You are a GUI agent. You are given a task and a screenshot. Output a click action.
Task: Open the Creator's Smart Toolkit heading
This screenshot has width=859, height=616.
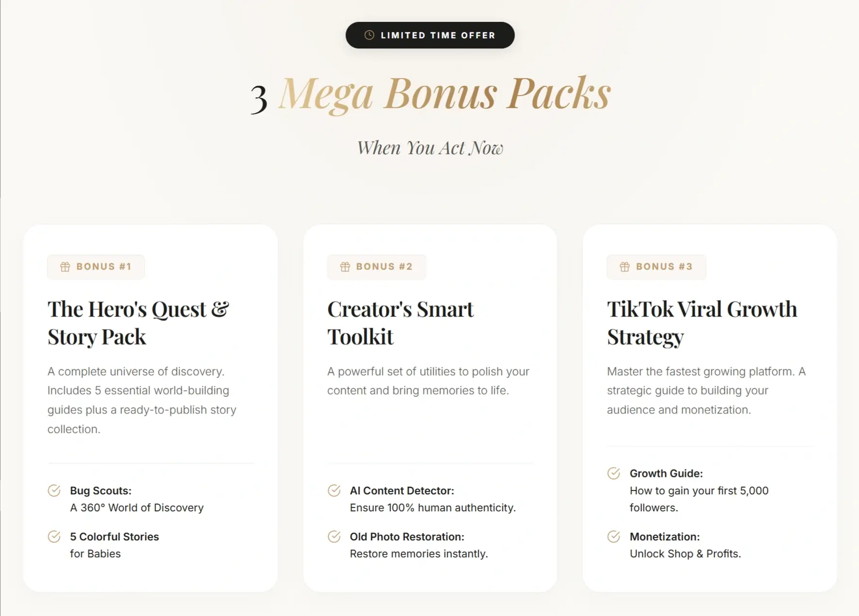tap(401, 323)
